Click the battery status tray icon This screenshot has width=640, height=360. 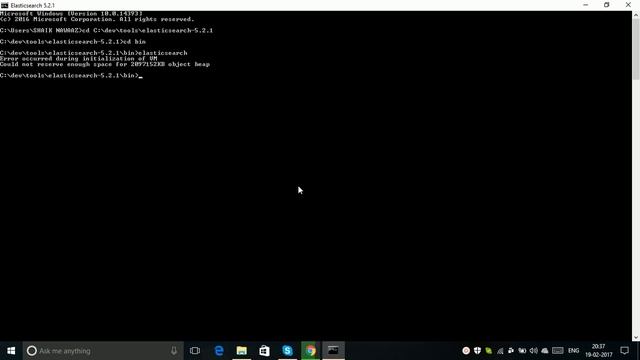pyautogui.click(x=522, y=351)
